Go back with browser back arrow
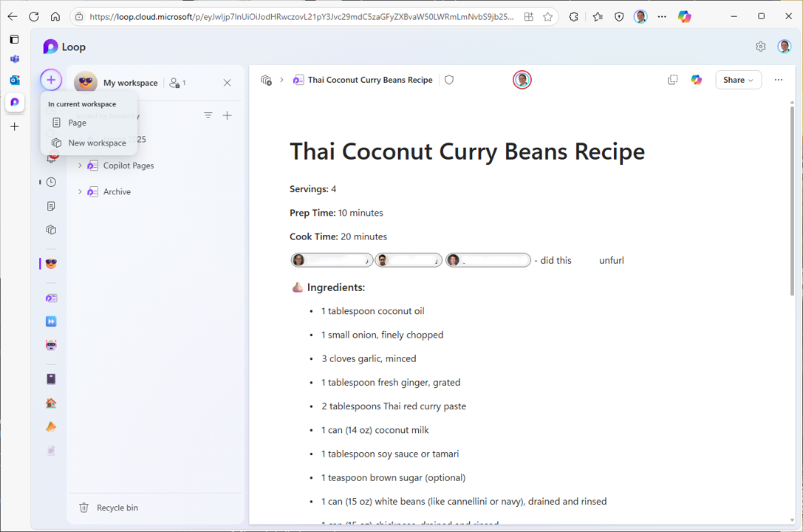This screenshot has height=532, width=803. 13,17
